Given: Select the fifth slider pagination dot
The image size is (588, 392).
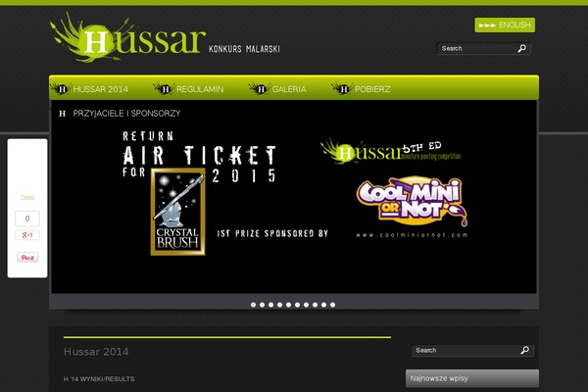Looking at the screenshot, I should (x=289, y=305).
